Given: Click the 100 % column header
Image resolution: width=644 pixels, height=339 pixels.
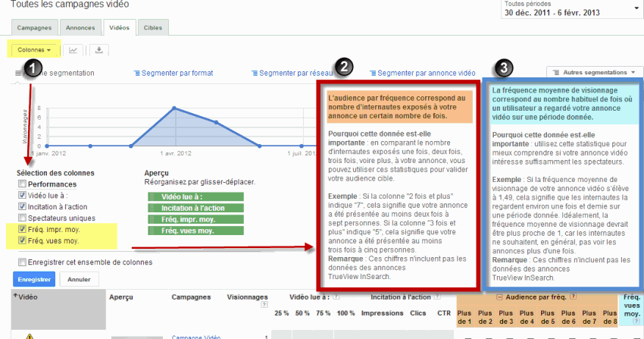Looking at the screenshot, I should (x=345, y=313).
